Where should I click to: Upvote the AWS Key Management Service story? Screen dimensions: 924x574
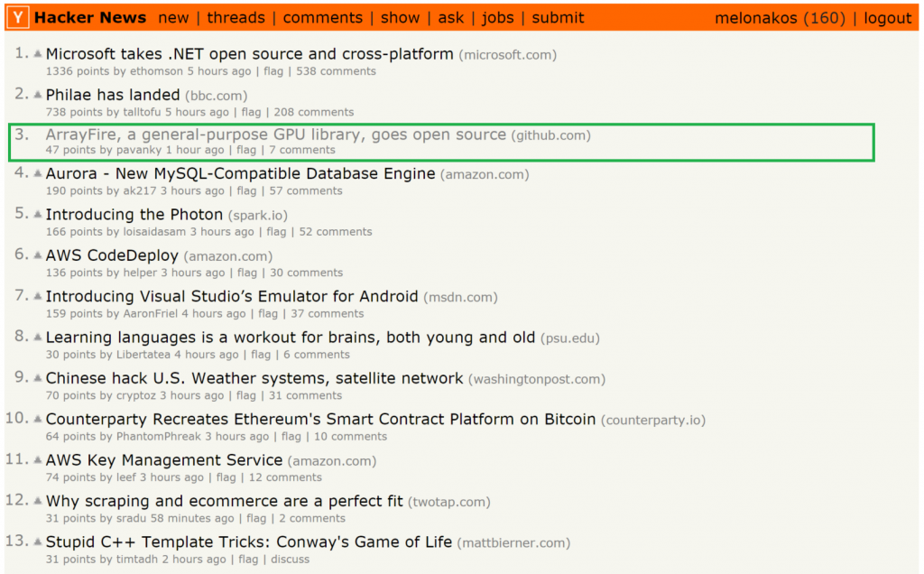click(x=38, y=460)
